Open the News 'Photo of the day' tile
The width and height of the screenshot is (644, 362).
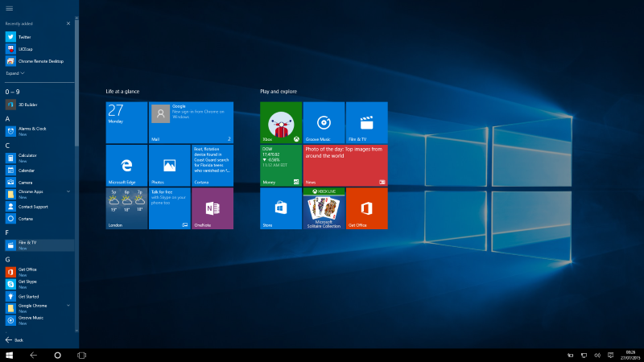(x=345, y=166)
